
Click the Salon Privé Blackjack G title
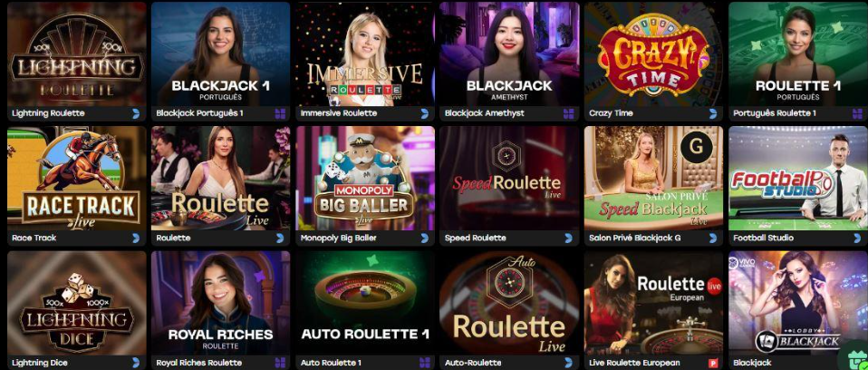(632, 239)
